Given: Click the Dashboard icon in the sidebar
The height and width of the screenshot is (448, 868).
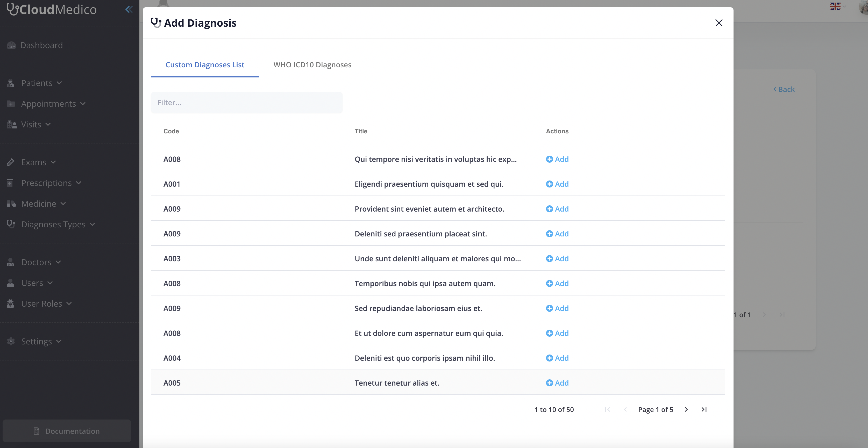Looking at the screenshot, I should [x=11, y=45].
